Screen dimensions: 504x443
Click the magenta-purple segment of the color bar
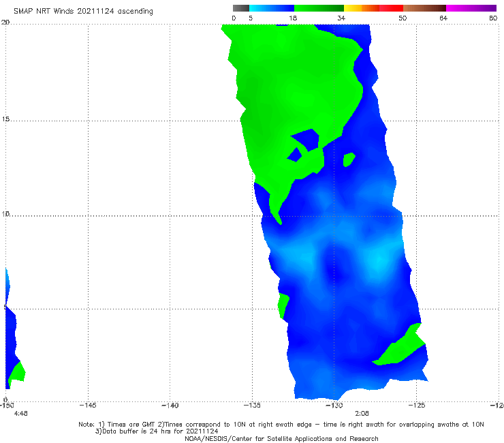(x=471, y=8)
